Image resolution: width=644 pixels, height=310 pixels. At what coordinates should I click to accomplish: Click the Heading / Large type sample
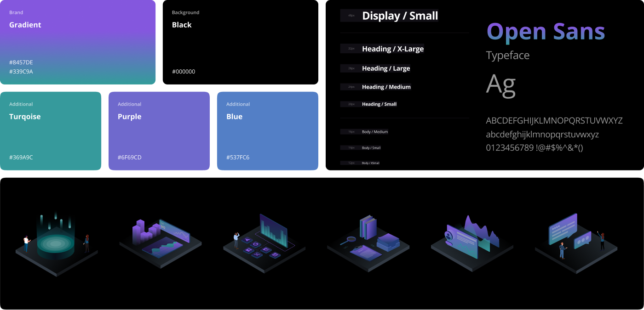(x=386, y=68)
